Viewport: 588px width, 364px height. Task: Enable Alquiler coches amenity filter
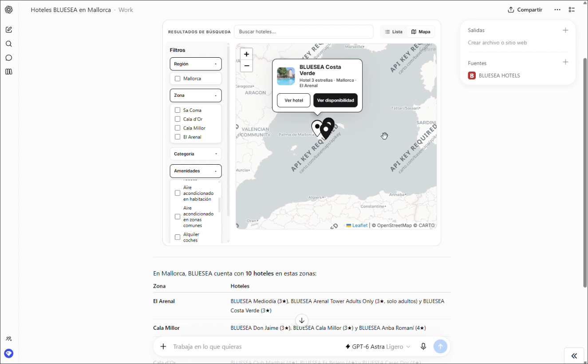point(178,237)
